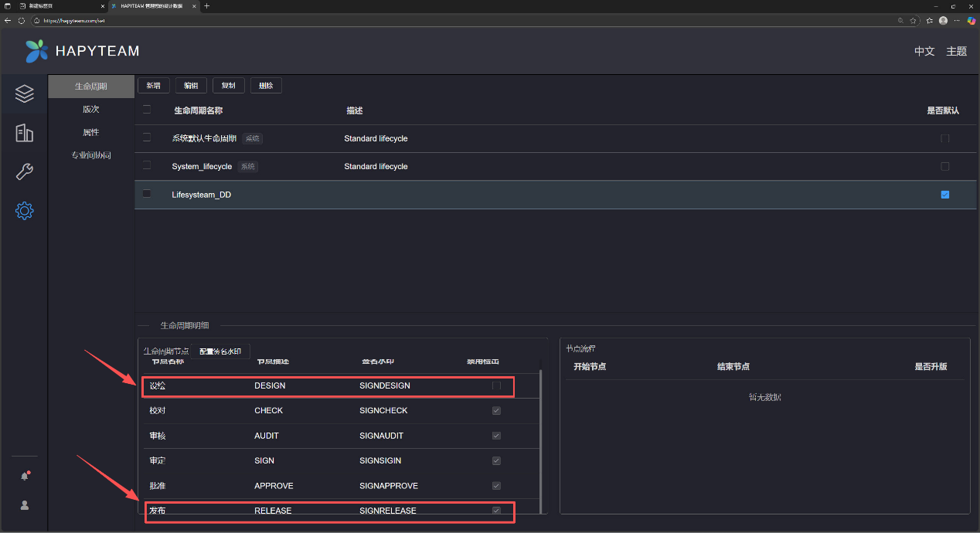Click the 新增 button

(153, 86)
